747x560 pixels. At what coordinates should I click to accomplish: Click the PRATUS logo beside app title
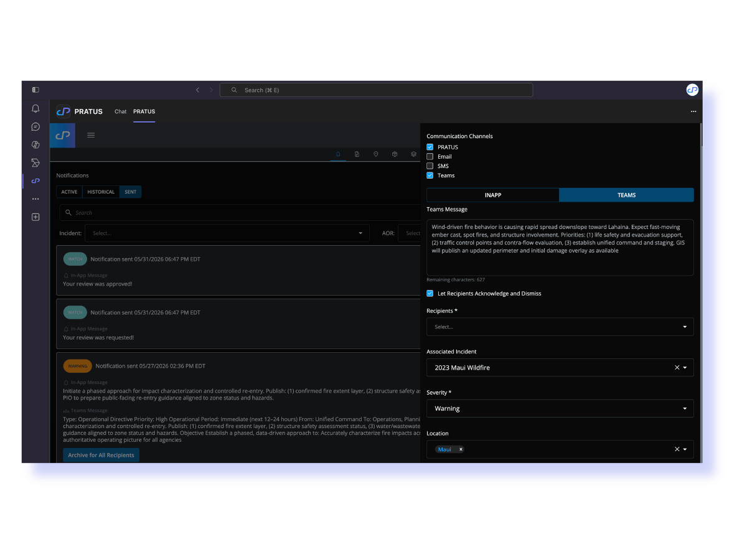click(x=63, y=111)
